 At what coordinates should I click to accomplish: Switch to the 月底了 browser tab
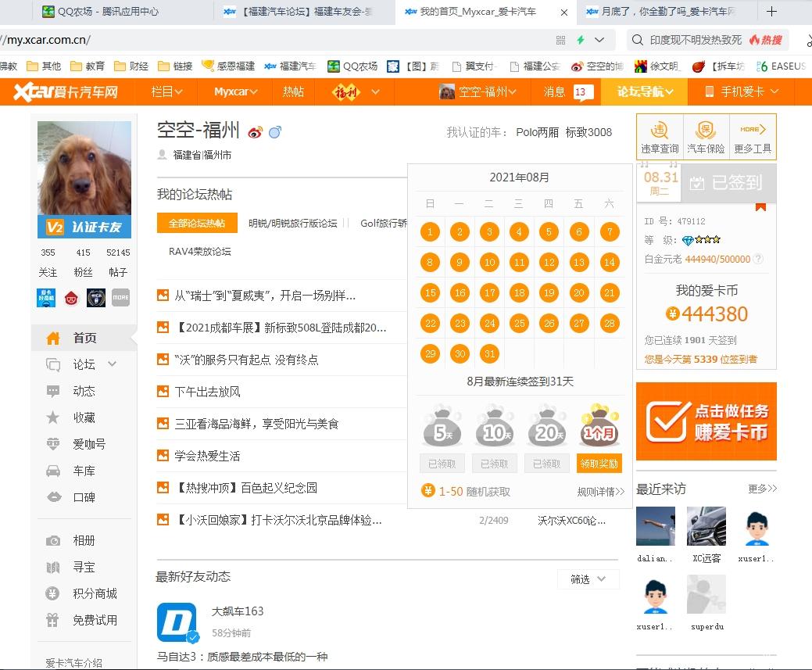[668, 12]
